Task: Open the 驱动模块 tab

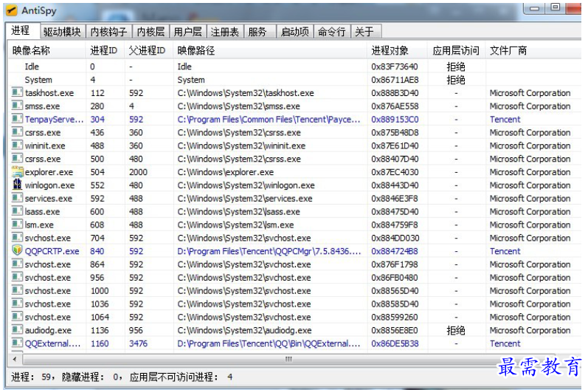Action: [62, 32]
